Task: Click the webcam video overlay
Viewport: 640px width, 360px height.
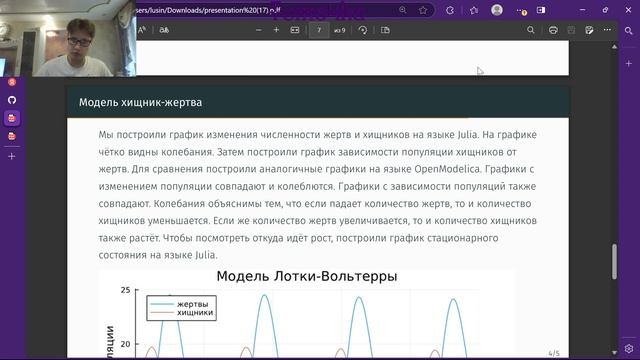Action: pos(68,38)
